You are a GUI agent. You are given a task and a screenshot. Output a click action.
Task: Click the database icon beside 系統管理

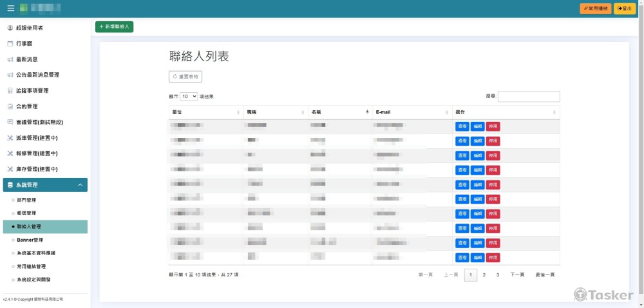click(10, 185)
